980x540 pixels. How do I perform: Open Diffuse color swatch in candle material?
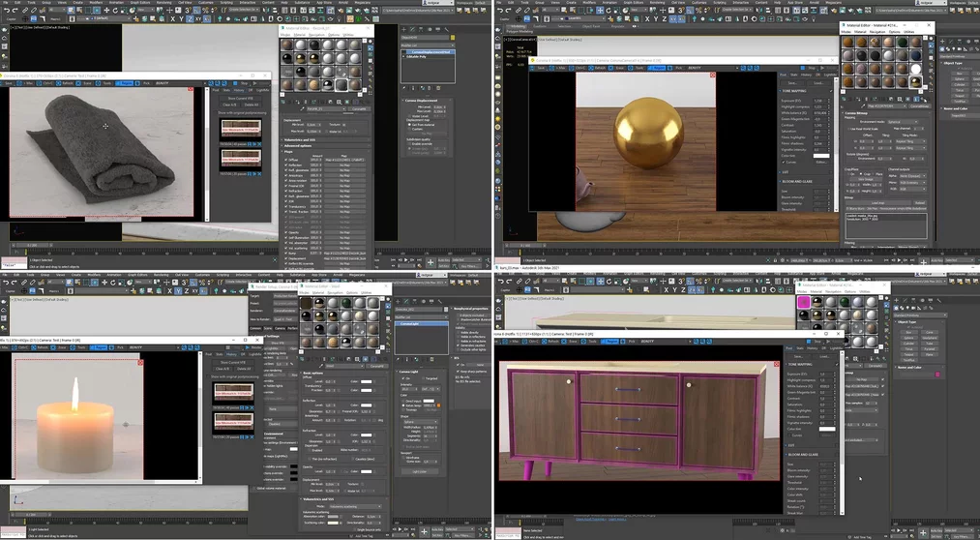coord(367,382)
